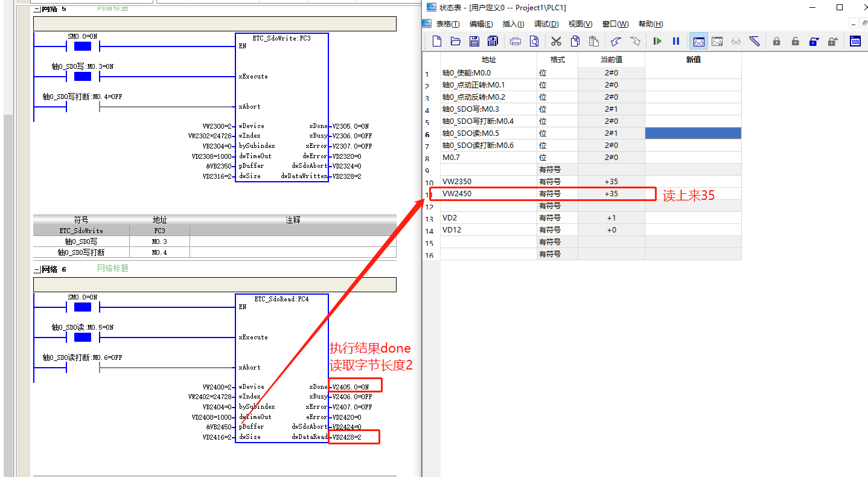Click the 当前值 column header

(x=611, y=60)
